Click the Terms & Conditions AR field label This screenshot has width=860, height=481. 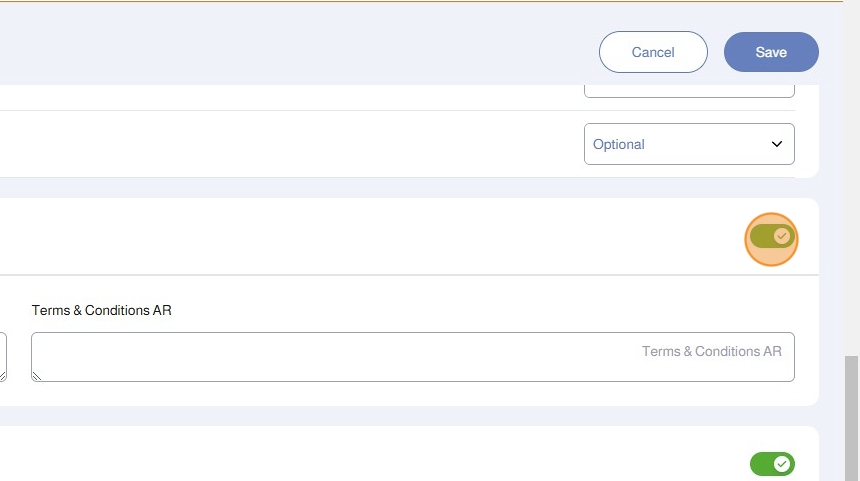point(102,310)
